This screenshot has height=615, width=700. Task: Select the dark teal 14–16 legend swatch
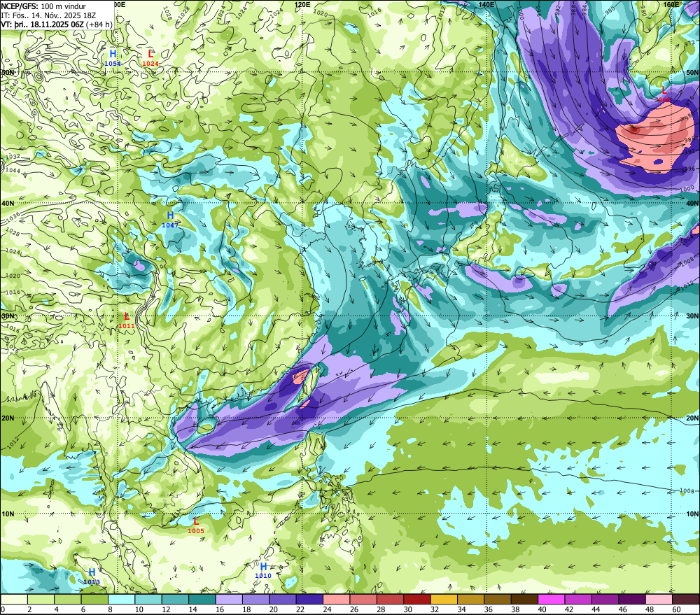(202, 599)
